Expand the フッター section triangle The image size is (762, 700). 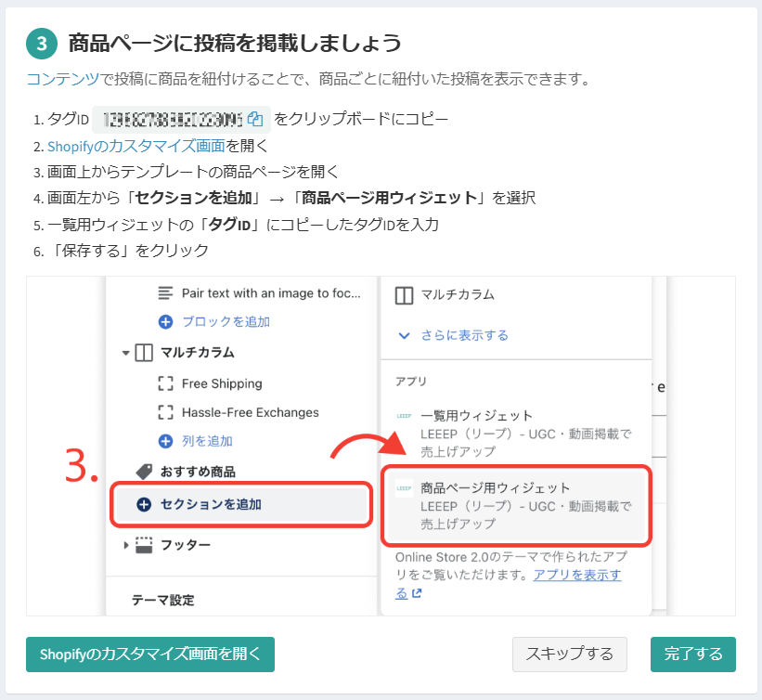click(x=126, y=545)
